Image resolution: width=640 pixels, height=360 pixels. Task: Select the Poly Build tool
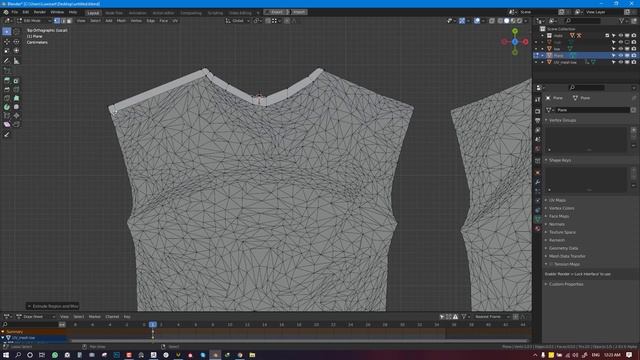[x=16, y=98]
